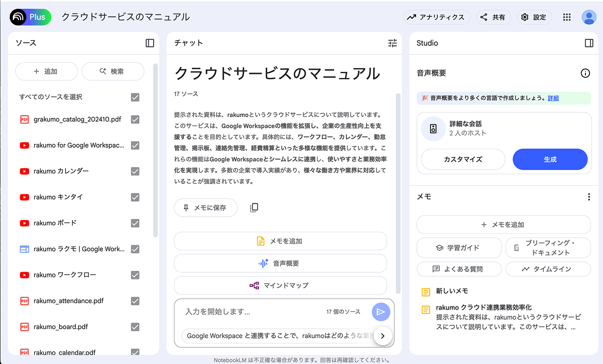603x364 pixels.
Task: Toggle すべてのソースを選択 checkbox
Action: [x=135, y=97]
